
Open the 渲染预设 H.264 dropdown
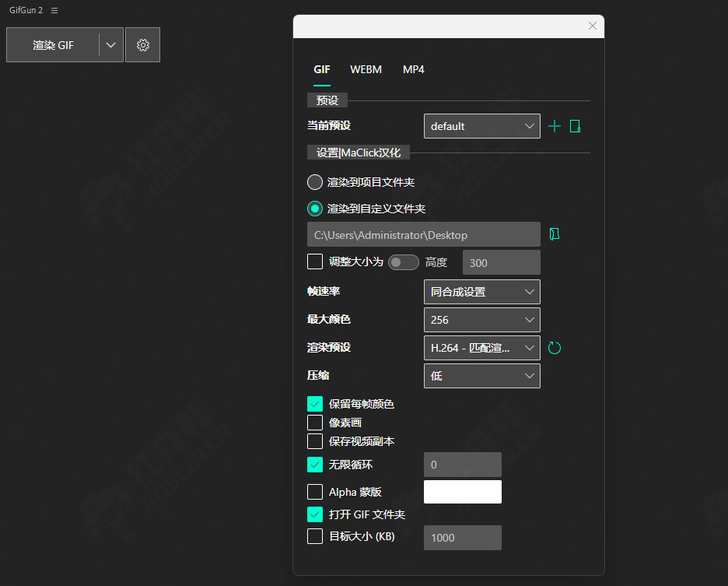(x=482, y=348)
